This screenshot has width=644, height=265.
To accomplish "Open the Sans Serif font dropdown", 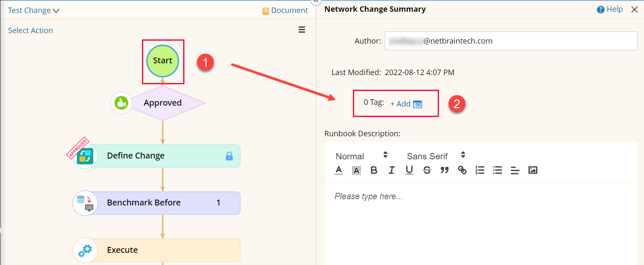I will (x=436, y=156).
